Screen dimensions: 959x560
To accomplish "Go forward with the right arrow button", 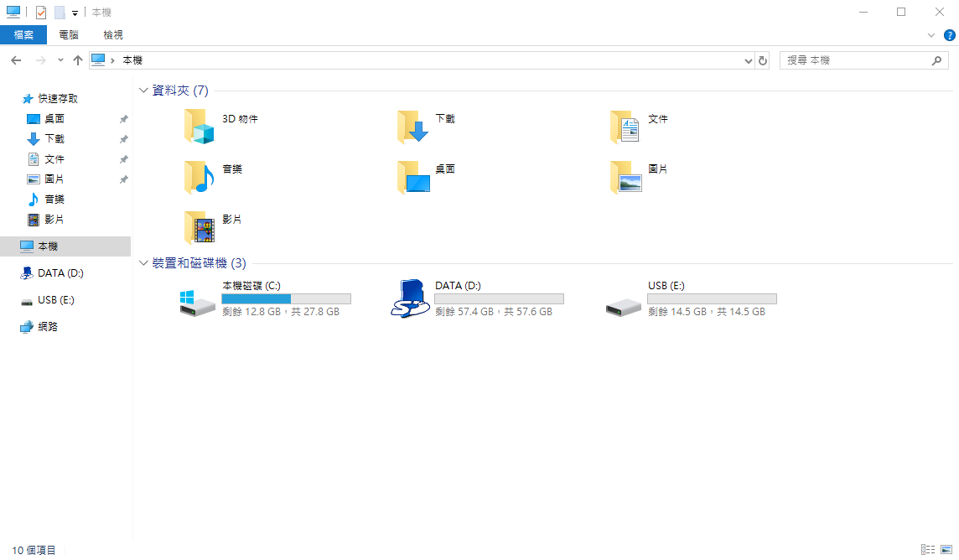I will (40, 60).
